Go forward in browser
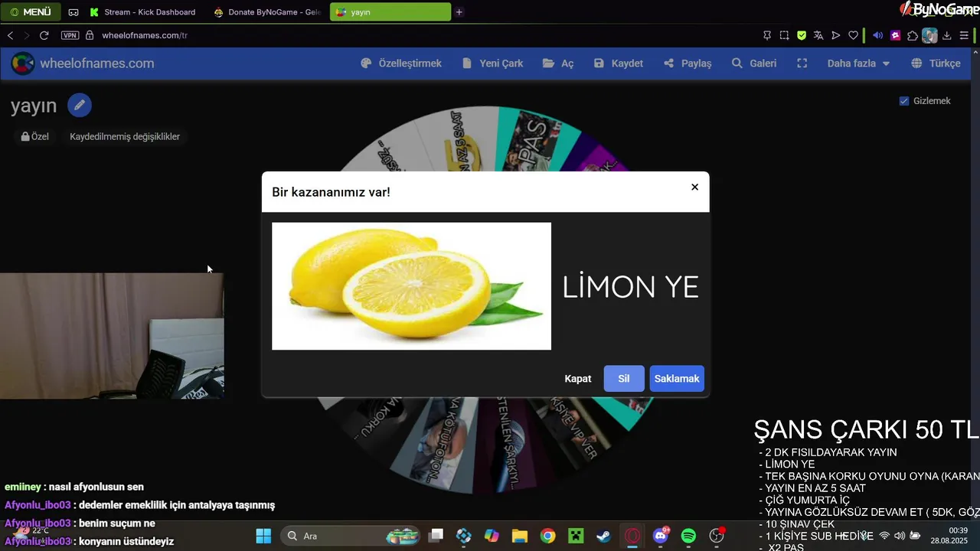Image resolution: width=980 pixels, height=551 pixels. pos(27,35)
